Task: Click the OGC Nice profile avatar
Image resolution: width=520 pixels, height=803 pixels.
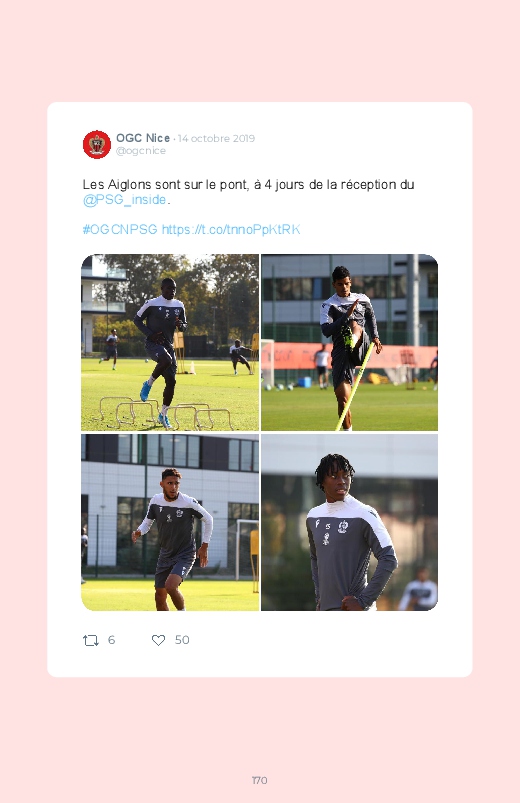Action: (97, 144)
